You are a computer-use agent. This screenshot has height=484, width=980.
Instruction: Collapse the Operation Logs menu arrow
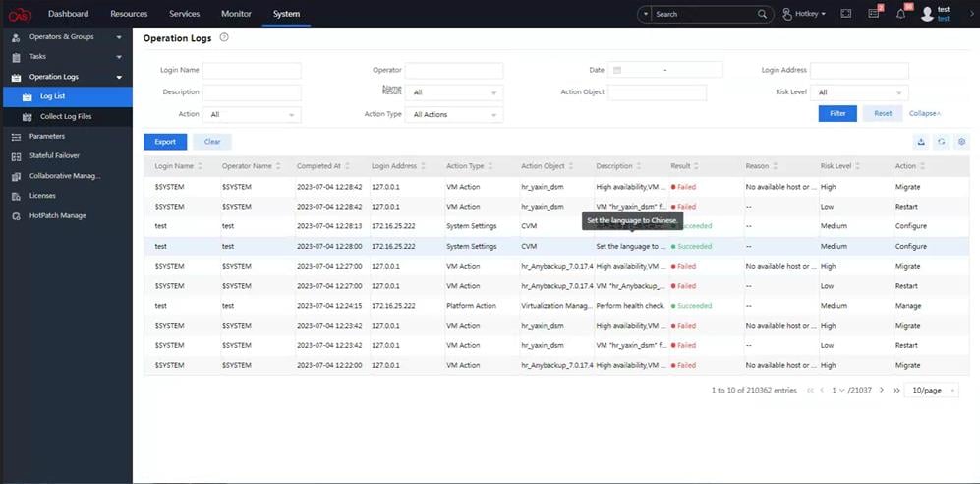point(119,78)
